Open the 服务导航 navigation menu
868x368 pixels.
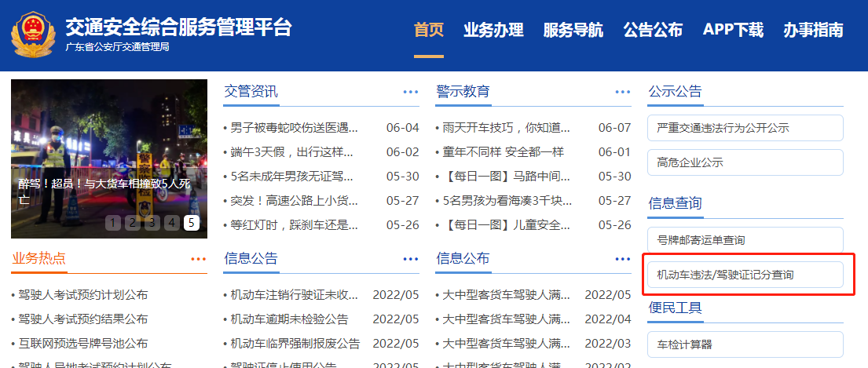point(573,31)
